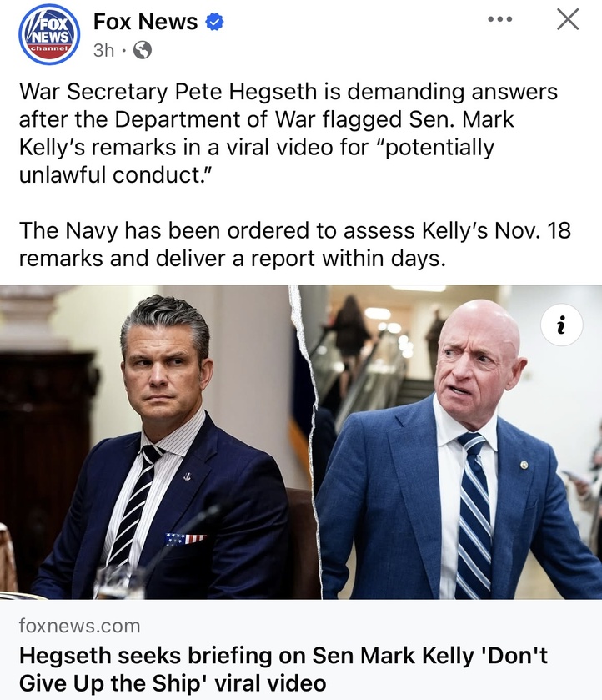Click the American flag pocket square
Image resolution: width=602 pixels, height=700 pixels.
(x=185, y=539)
